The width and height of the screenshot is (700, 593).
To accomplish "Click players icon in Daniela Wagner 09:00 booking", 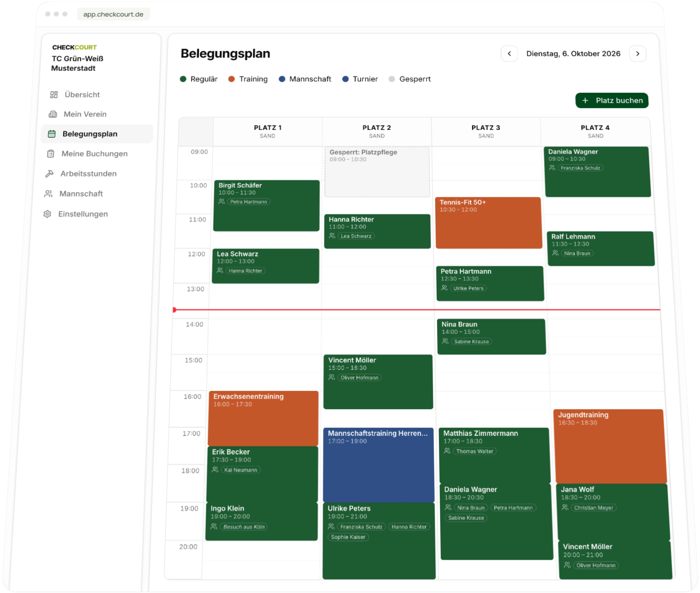I will click(x=552, y=167).
